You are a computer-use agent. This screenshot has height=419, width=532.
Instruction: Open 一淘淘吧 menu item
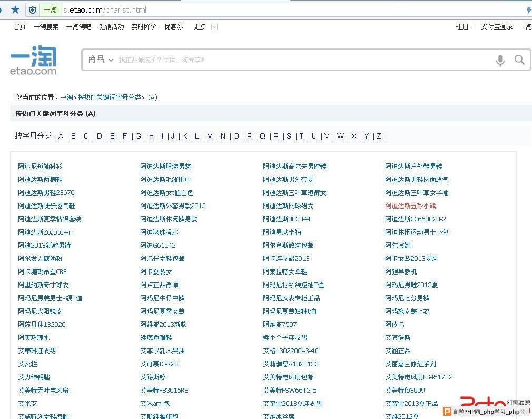[78, 26]
